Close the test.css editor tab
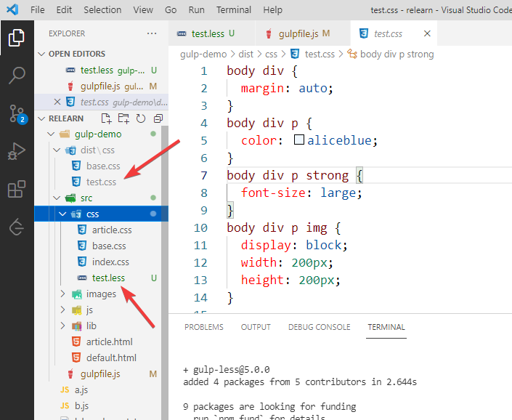Viewport: 512px width, 420px height. (427, 33)
